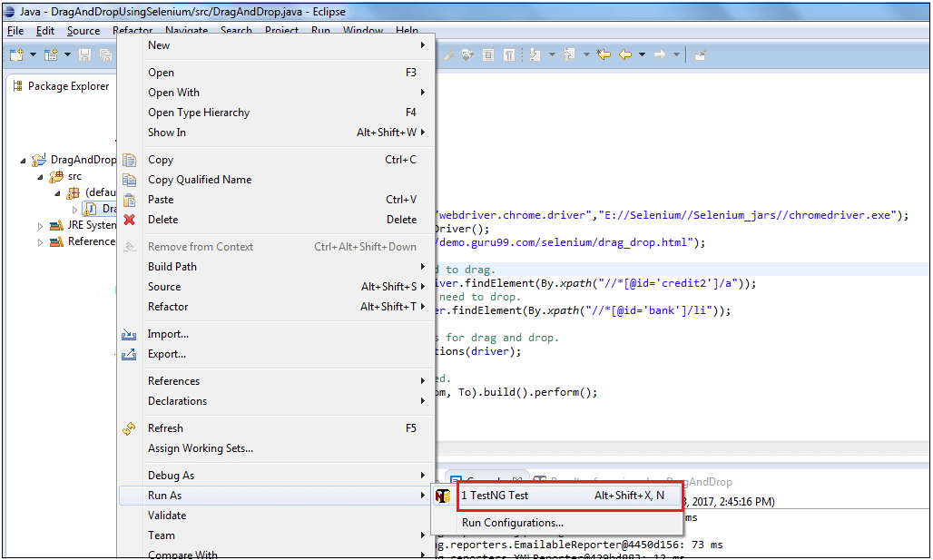Click the Copy icon in context menu

click(130, 160)
